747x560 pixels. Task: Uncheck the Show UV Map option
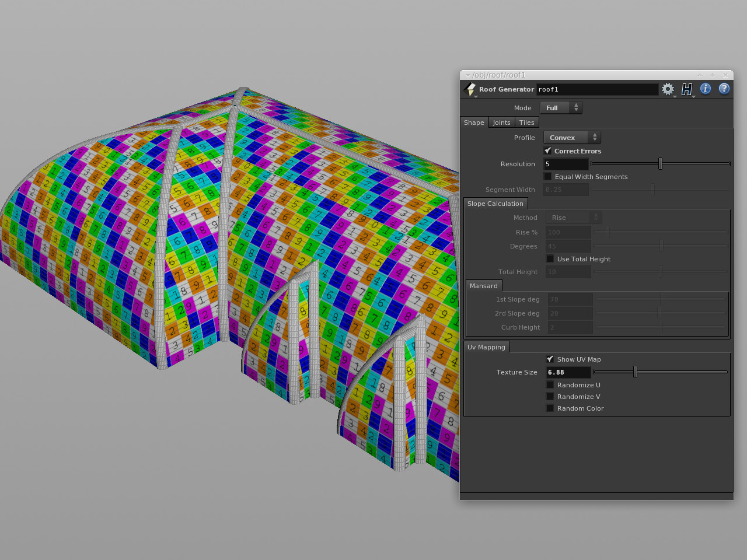(x=550, y=359)
